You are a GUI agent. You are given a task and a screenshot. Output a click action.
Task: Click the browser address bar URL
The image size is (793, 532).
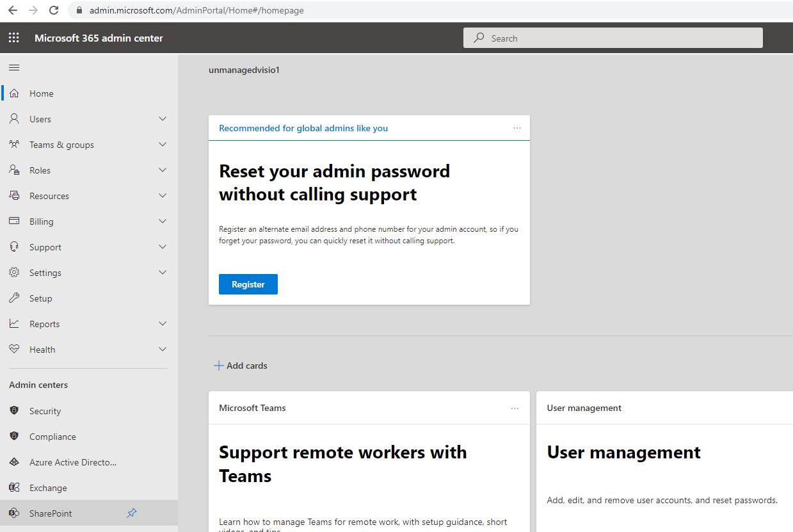tap(196, 10)
